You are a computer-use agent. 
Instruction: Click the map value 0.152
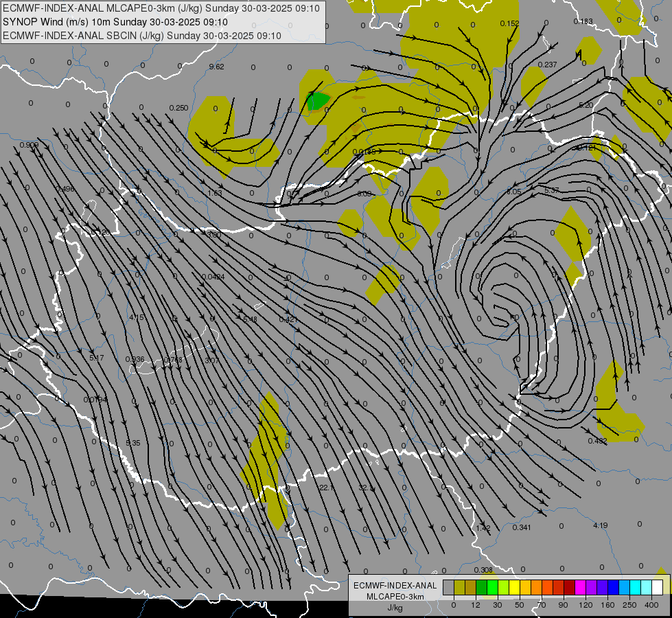(x=509, y=23)
